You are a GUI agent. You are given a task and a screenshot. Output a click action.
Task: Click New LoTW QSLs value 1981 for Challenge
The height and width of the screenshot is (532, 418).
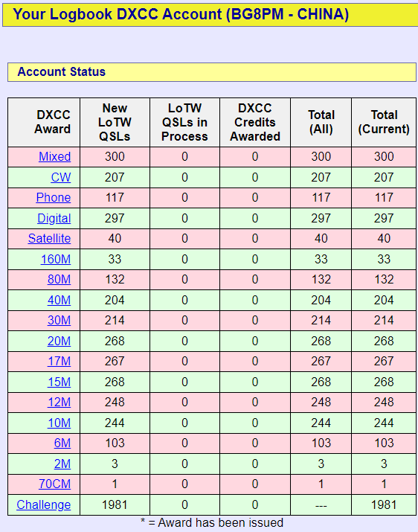point(115,505)
